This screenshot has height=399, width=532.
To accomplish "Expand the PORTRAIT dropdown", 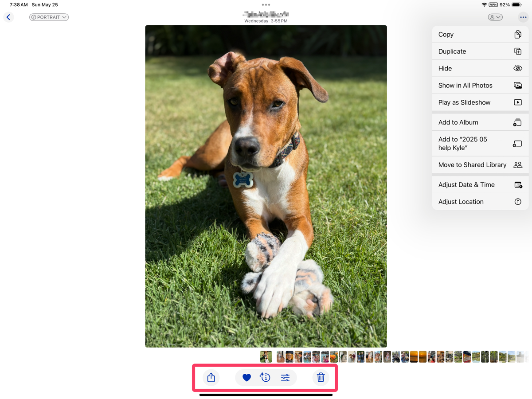I will [x=49, y=17].
